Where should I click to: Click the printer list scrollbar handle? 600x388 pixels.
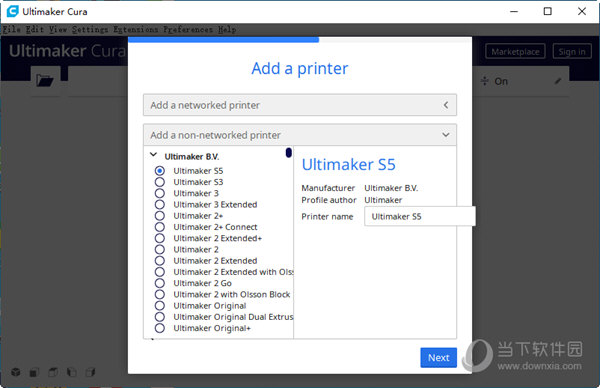289,153
